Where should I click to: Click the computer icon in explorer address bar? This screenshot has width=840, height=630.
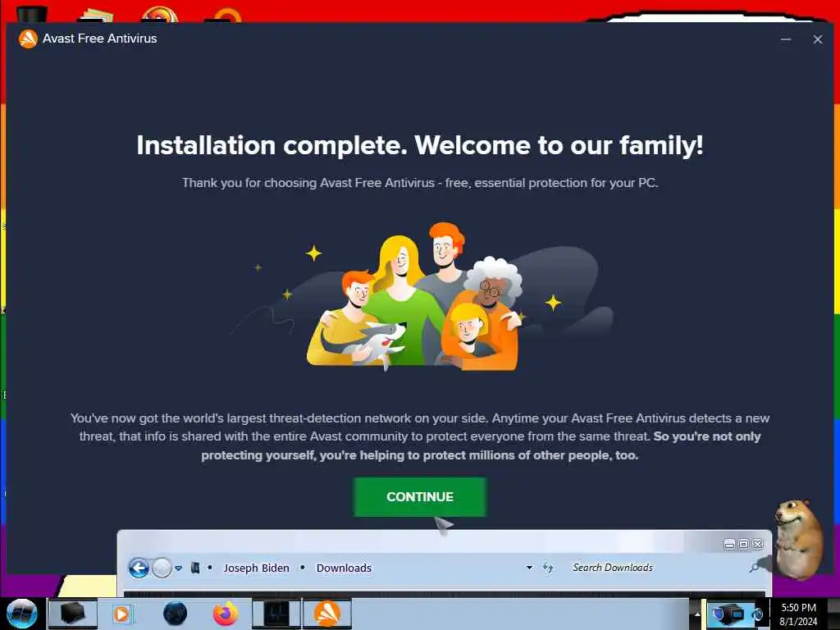(195, 568)
